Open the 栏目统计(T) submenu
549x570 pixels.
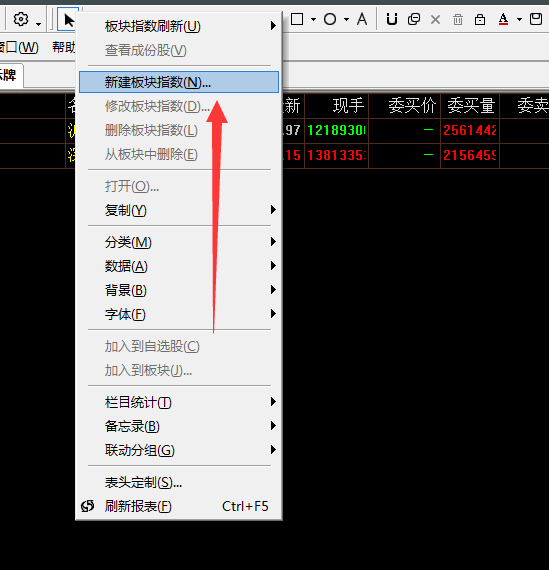[x=179, y=402]
